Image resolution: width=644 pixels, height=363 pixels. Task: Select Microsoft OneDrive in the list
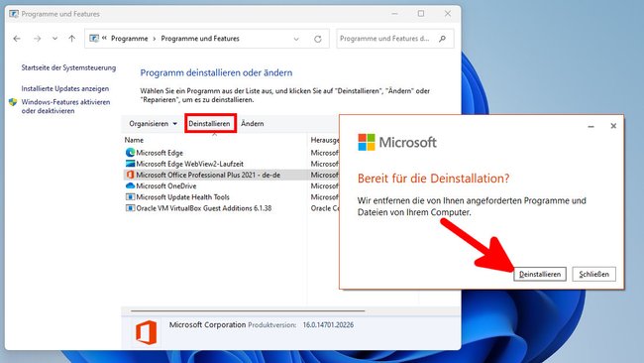click(x=166, y=186)
